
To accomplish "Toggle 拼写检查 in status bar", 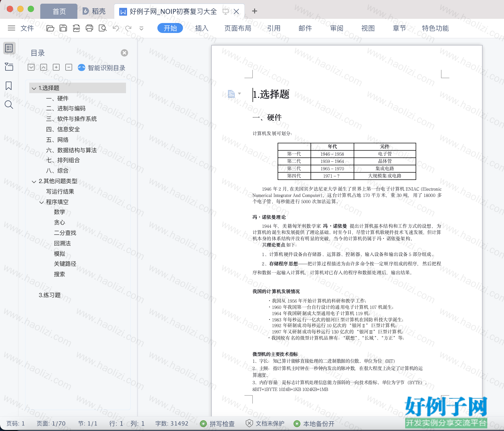I will (217, 424).
